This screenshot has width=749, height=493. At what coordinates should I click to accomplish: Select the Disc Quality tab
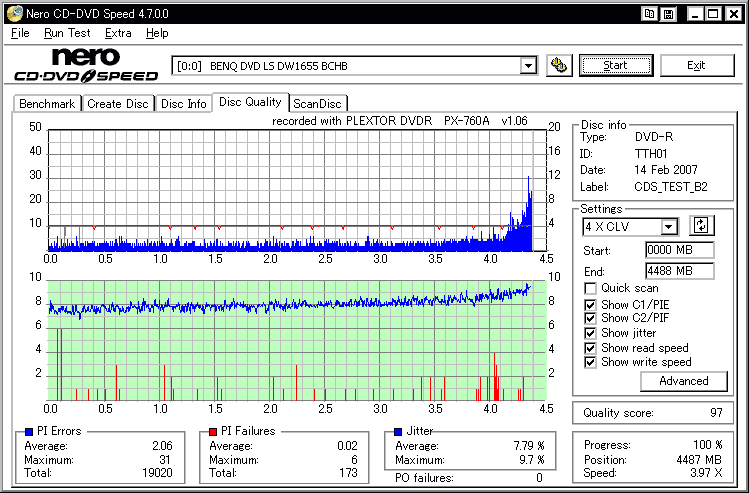pos(250,102)
